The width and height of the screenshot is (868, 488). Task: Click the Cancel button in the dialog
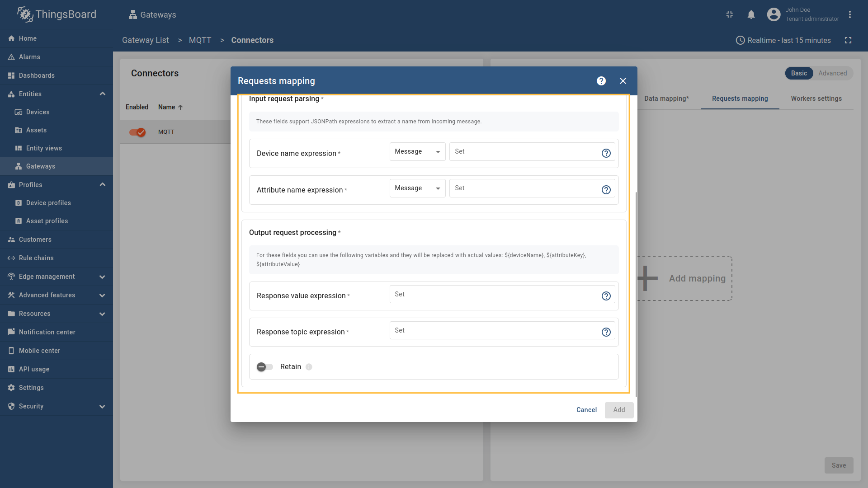pyautogui.click(x=586, y=410)
